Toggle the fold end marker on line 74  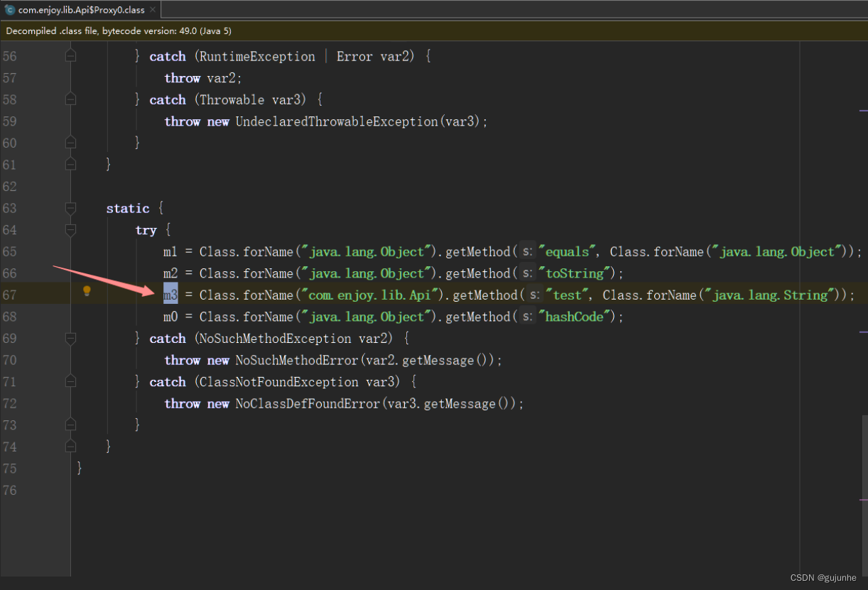point(70,447)
